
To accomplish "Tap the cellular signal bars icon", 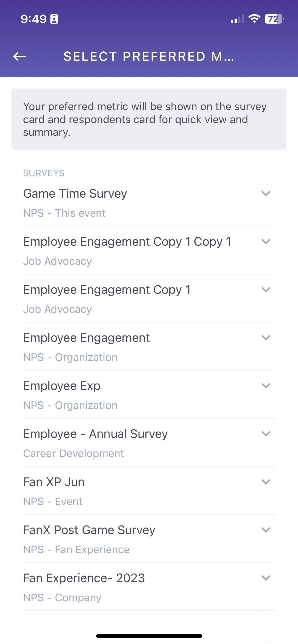I will pos(237,19).
